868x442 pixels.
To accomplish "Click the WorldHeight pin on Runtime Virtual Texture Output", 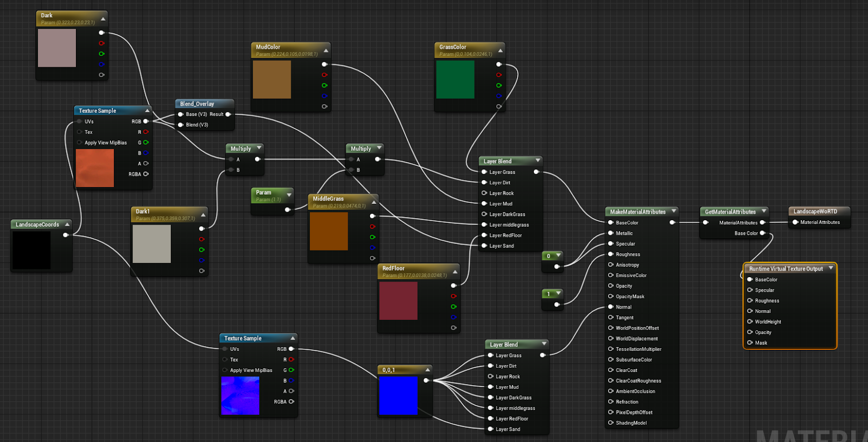I will pos(750,322).
